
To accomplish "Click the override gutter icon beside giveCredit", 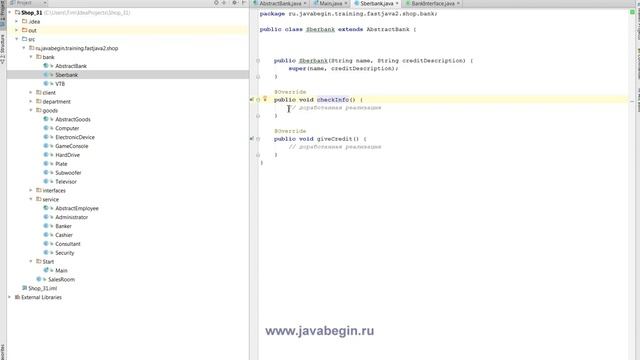I will pos(251,139).
